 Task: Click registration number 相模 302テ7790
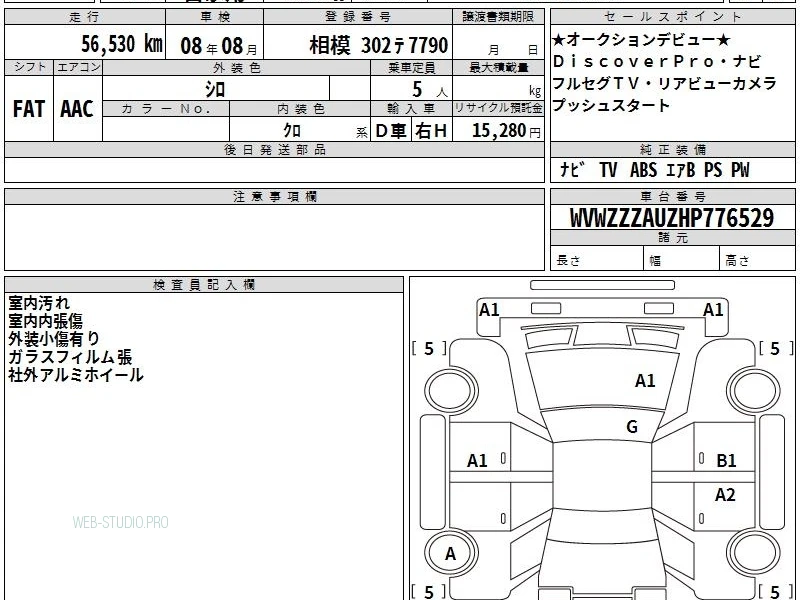coord(379,45)
